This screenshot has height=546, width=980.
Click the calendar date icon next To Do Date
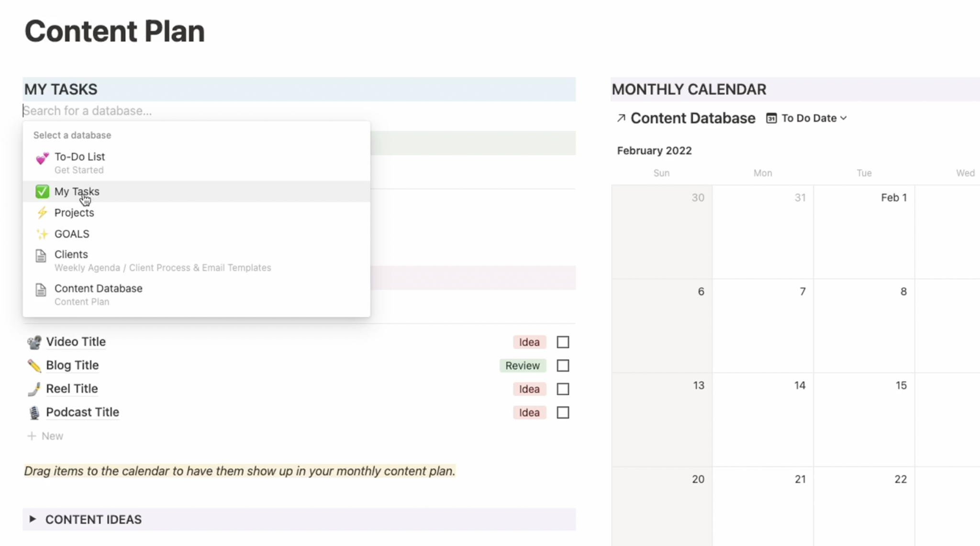[772, 118]
